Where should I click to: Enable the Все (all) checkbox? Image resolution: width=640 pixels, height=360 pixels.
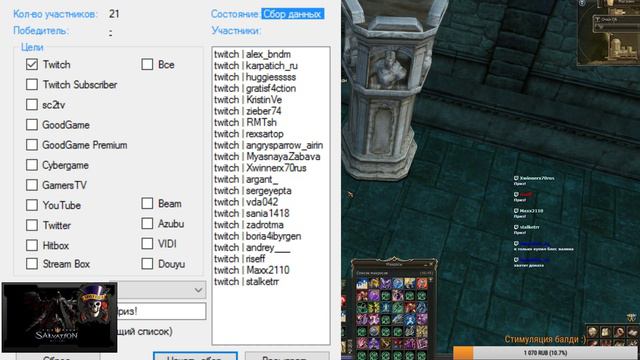pos(147,64)
